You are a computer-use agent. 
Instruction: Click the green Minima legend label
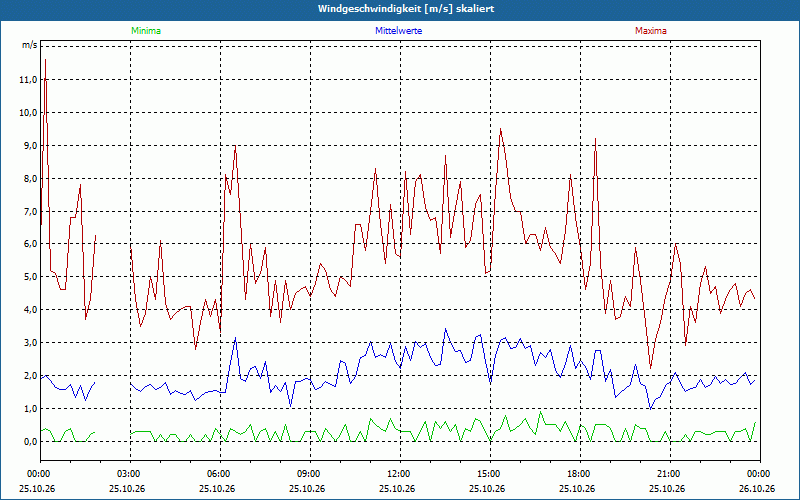(146, 31)
